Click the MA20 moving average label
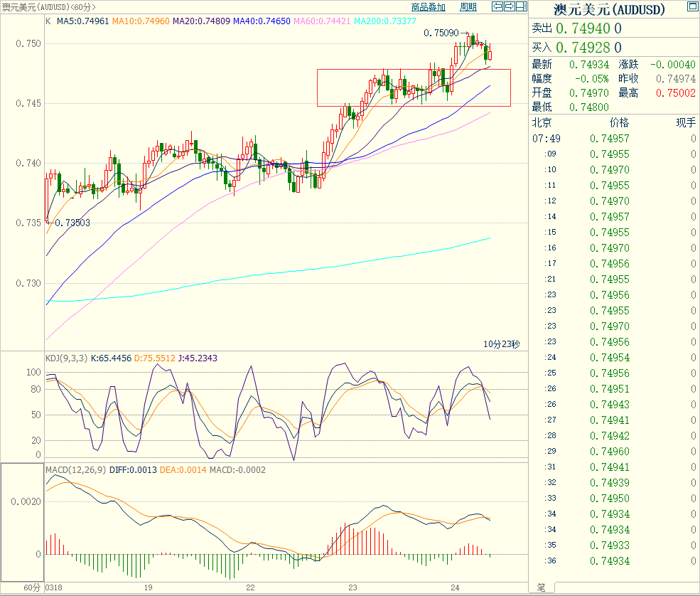The image size is (700, 596). [x=206, y=21]
